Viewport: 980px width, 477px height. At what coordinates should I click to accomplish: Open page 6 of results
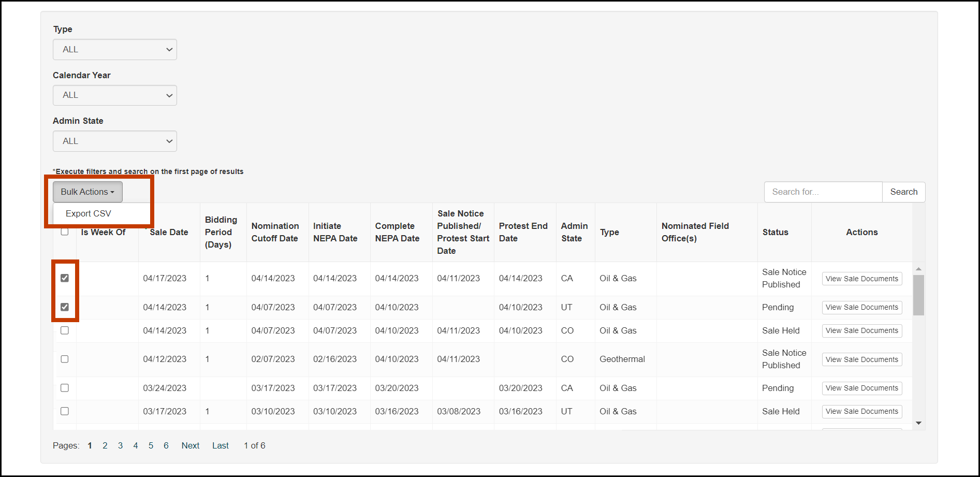click(166, 445)
